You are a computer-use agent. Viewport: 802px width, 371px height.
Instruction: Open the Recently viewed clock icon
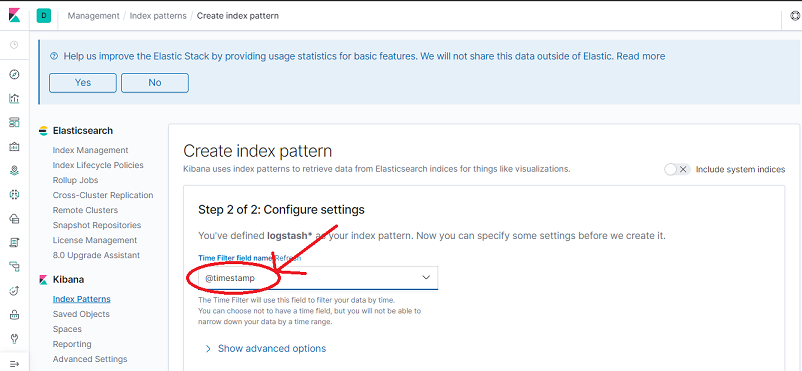14,45
